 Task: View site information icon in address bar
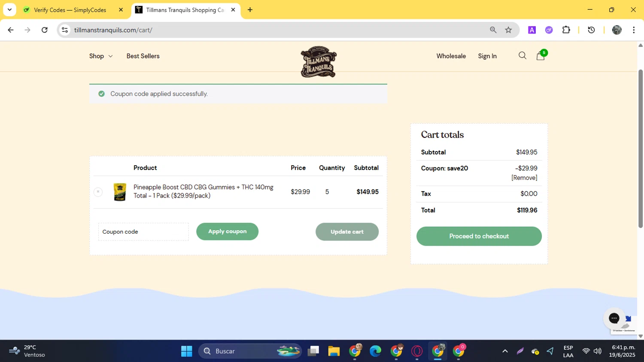click(x=65, y=30)
